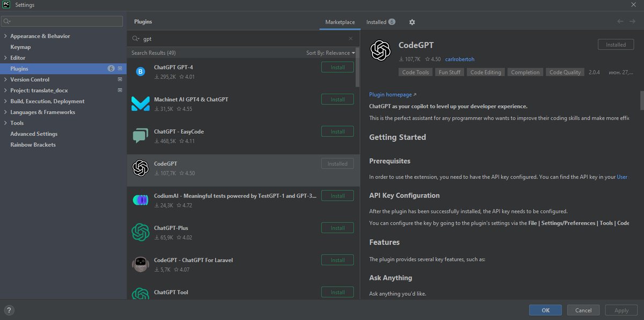Image resolution: width=644 pixels, height=320 pixels.
Task: Click the Project: translate_docx project-level icon
Action: coord(120,90)
